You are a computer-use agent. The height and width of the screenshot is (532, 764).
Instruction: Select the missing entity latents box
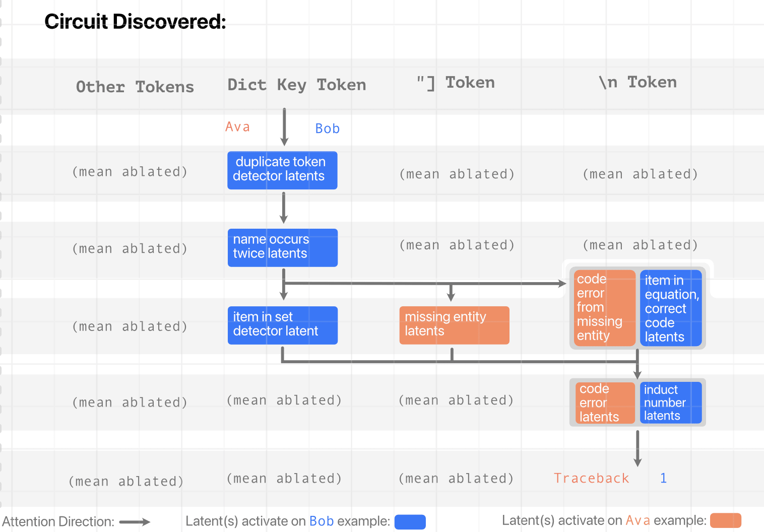(454, 325)
